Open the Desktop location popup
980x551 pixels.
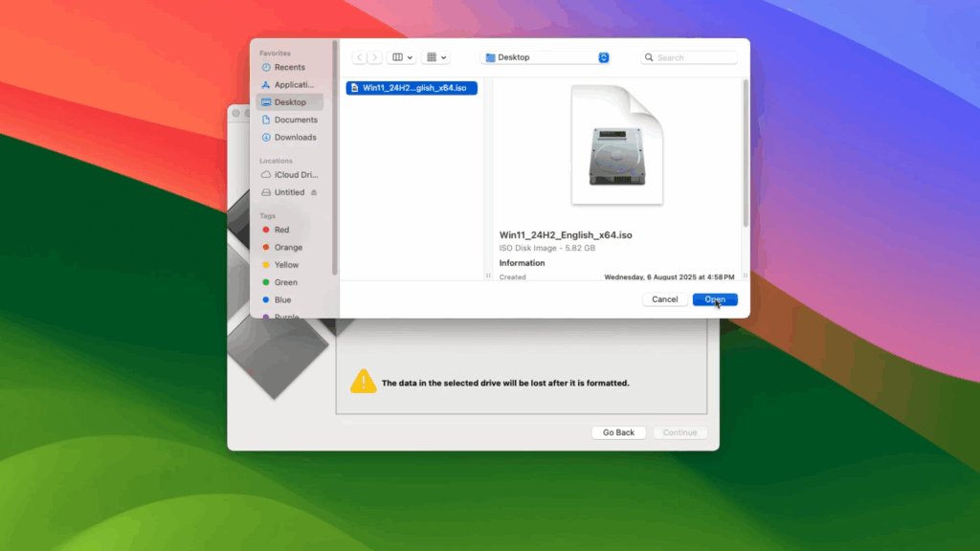(x=545, y=56)
